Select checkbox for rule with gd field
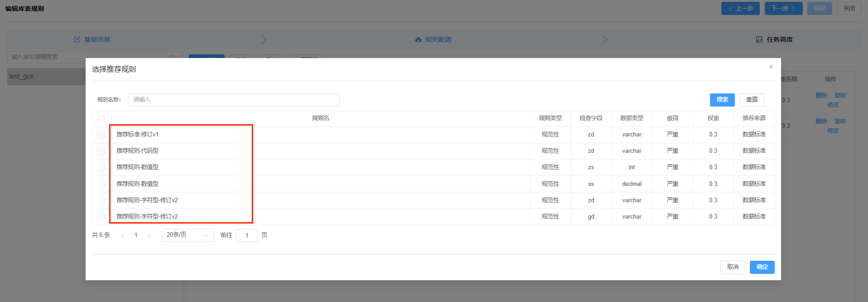The height and width of the screenshot is (302, 868). click(101, 217)
